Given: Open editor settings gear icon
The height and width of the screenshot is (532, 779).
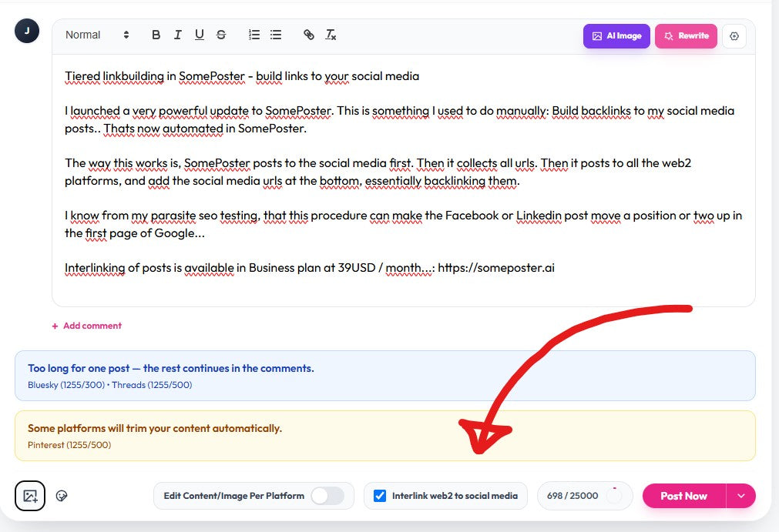Looking at the screenshot, I should [x=734, y=36].
